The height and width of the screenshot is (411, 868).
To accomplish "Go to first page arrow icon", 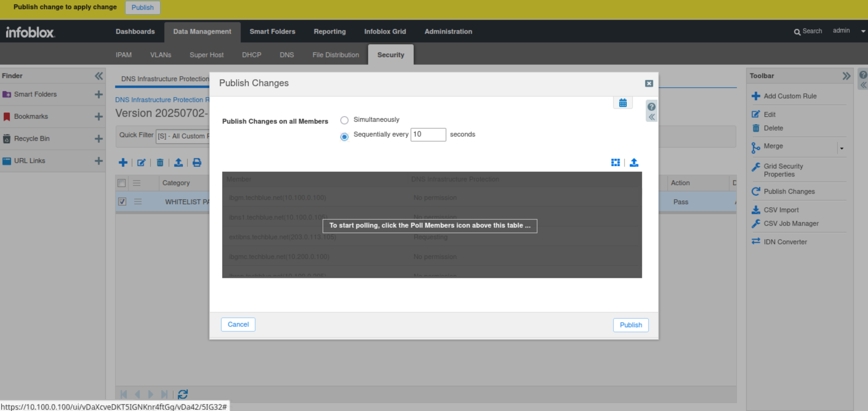I will coord(124,394).
